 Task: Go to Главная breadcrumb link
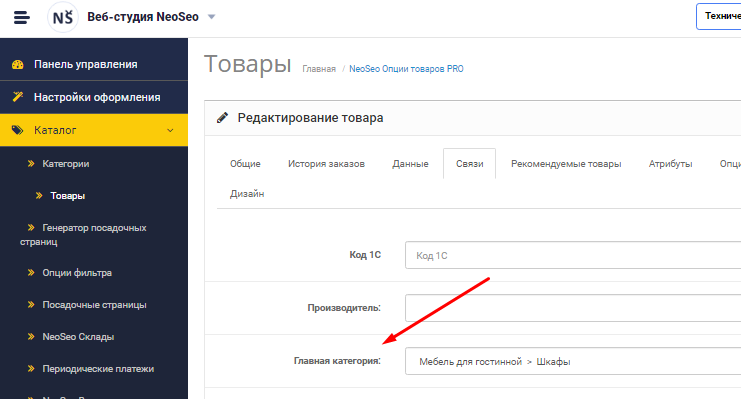319,69
